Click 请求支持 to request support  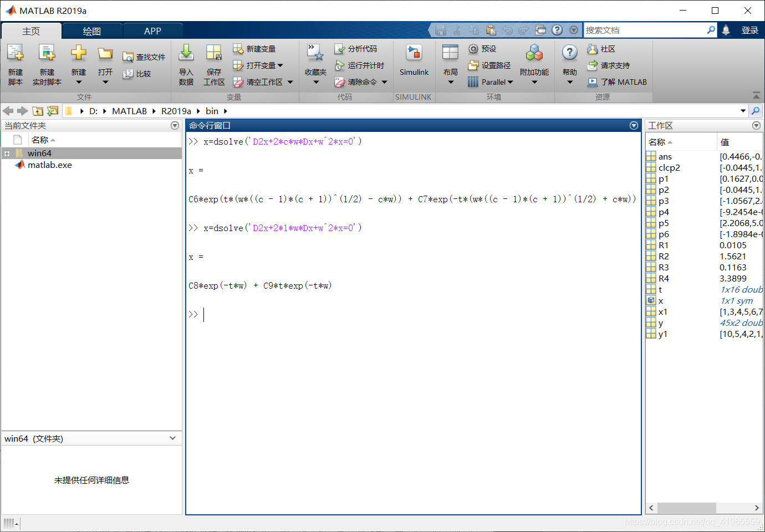(x=609, y=65)
